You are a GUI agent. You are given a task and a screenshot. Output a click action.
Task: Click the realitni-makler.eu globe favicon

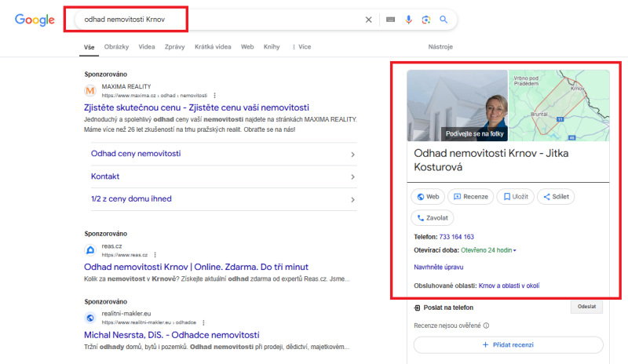(x=90, y=318)
